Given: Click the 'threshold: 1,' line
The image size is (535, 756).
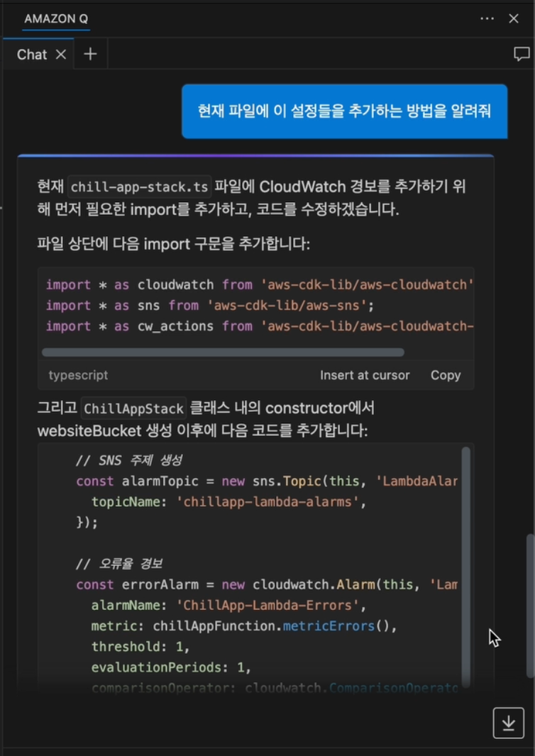Looking at the screenshot, I should click(x=141, y=647).
